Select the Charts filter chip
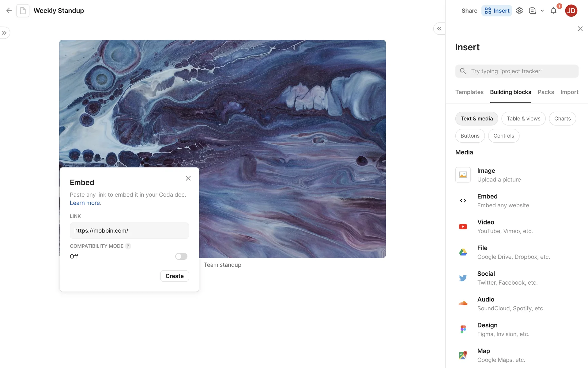This screenshot has height=368, width=588. [x=562, y=119]
